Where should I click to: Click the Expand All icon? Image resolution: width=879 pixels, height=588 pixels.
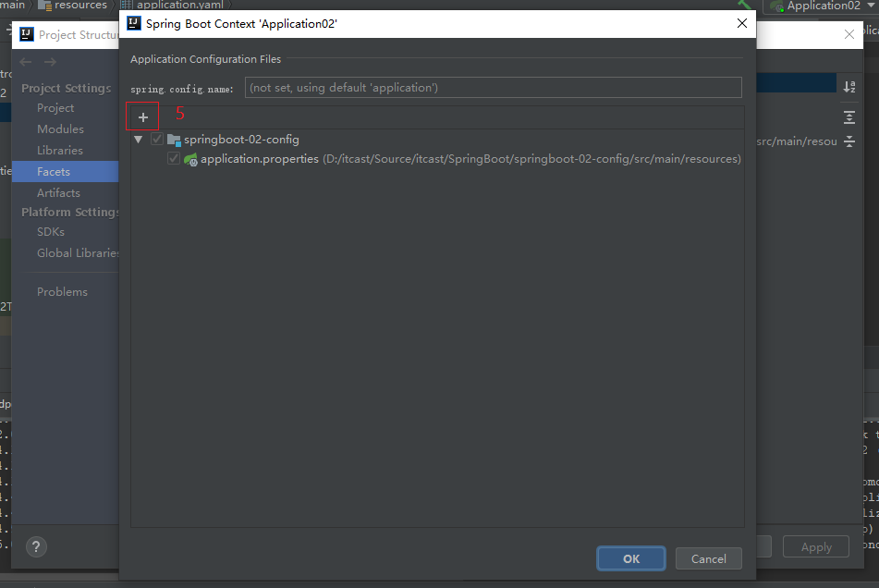click(x=848, y=117)
